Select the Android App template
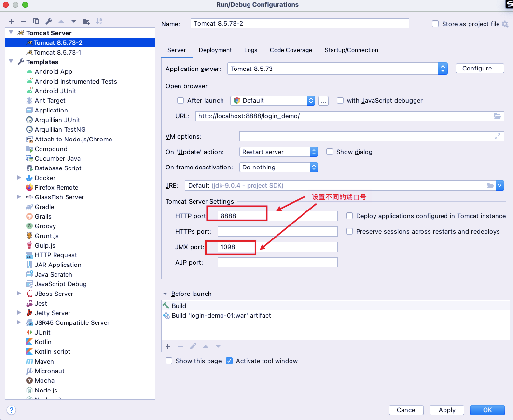513x420 pixels. tap(54, 72)
